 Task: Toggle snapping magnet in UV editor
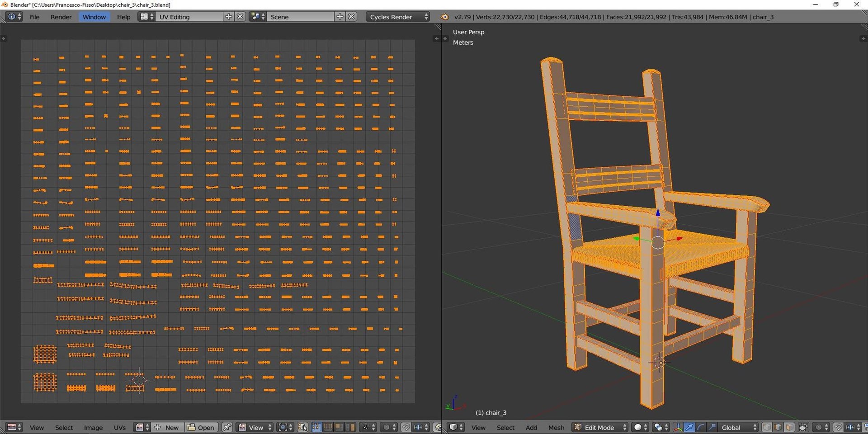406,427
